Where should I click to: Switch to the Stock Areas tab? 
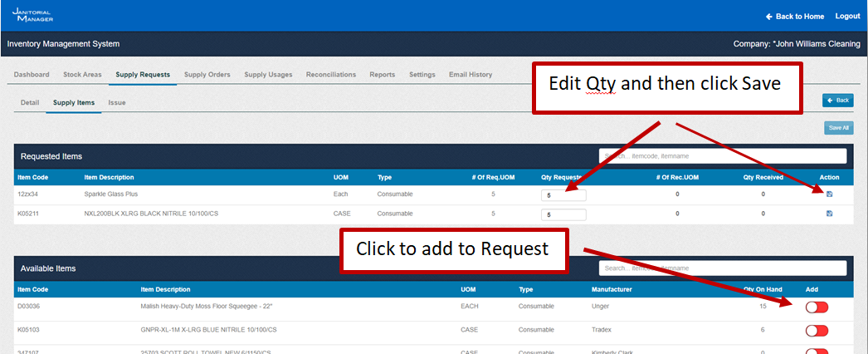coord(82,75)
